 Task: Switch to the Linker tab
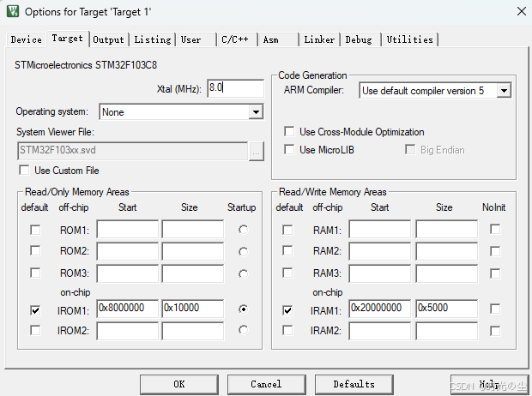(x=319, y=39)
